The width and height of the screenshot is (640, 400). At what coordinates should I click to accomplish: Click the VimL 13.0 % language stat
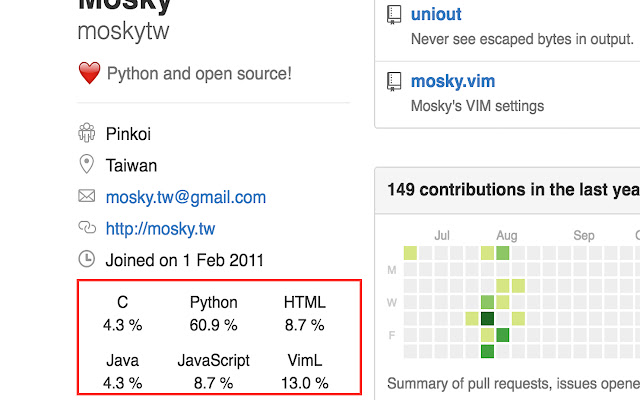click(304, 371)
